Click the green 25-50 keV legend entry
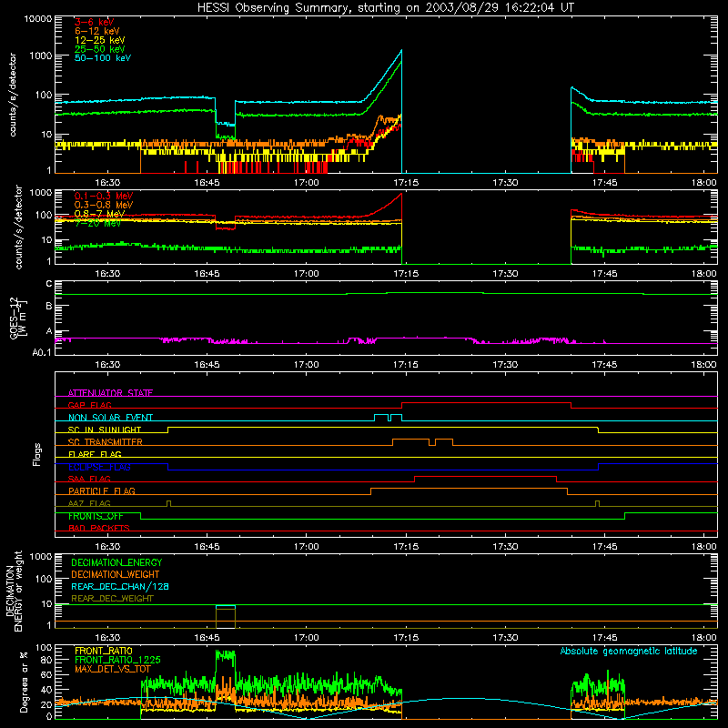The image size is (728, 728). (x=100, y=49)
